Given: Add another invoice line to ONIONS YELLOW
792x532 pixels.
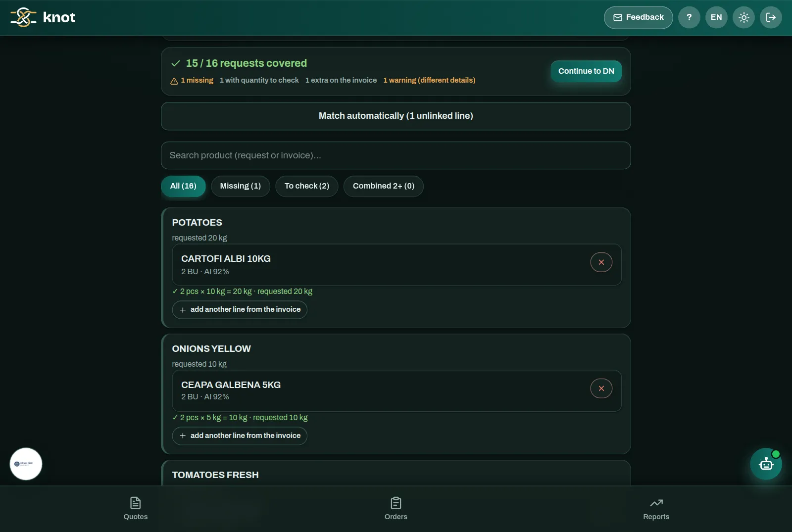Looking at the screenshot, I should 240,436.
